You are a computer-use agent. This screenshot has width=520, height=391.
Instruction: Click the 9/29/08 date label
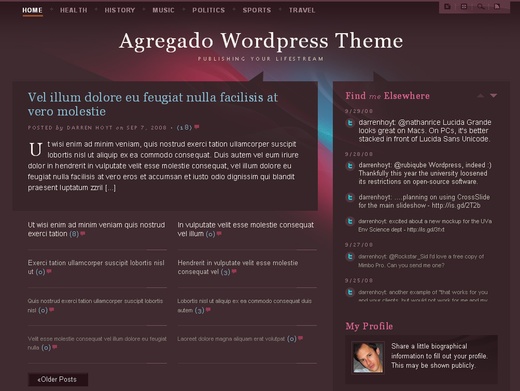[x=359, y=111]
